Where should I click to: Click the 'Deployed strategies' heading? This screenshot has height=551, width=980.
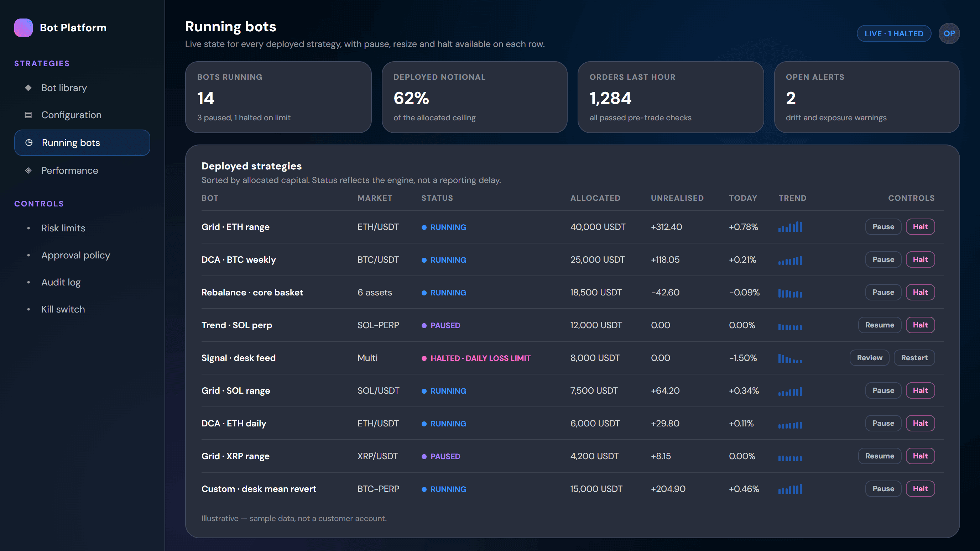point(251,166)
